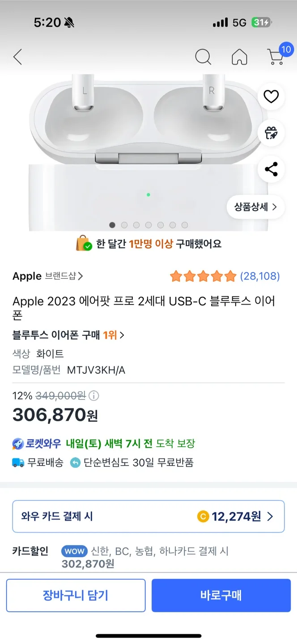Open the shopping cart icon
This screenshot has width=297, height=644.
click(276, 57)
